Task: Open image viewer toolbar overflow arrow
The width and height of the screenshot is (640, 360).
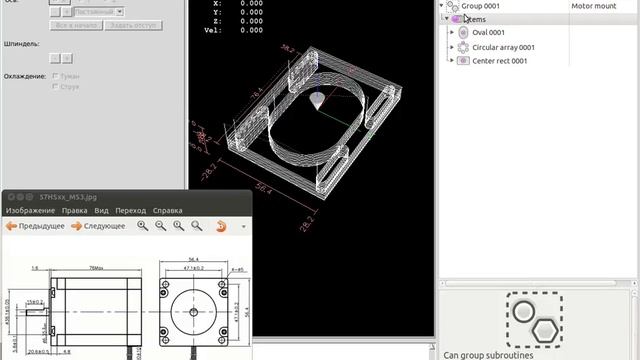Action: coord(244,227)
